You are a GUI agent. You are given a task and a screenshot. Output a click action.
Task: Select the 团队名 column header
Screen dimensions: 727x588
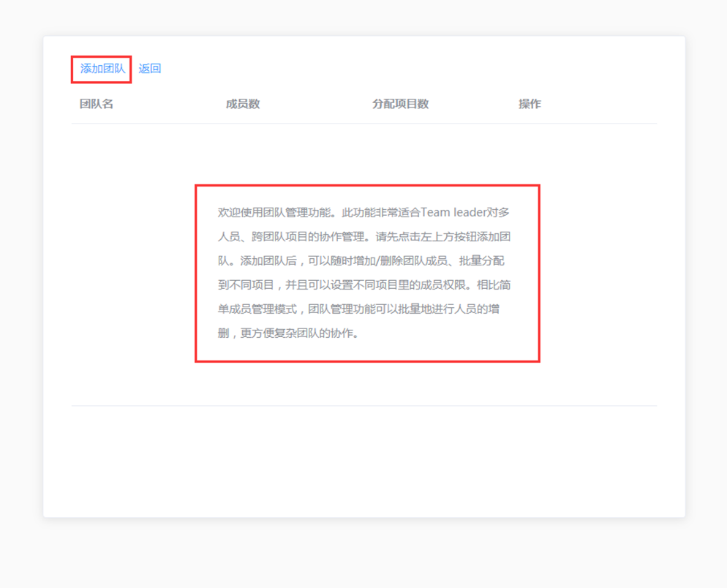(97, 104)
